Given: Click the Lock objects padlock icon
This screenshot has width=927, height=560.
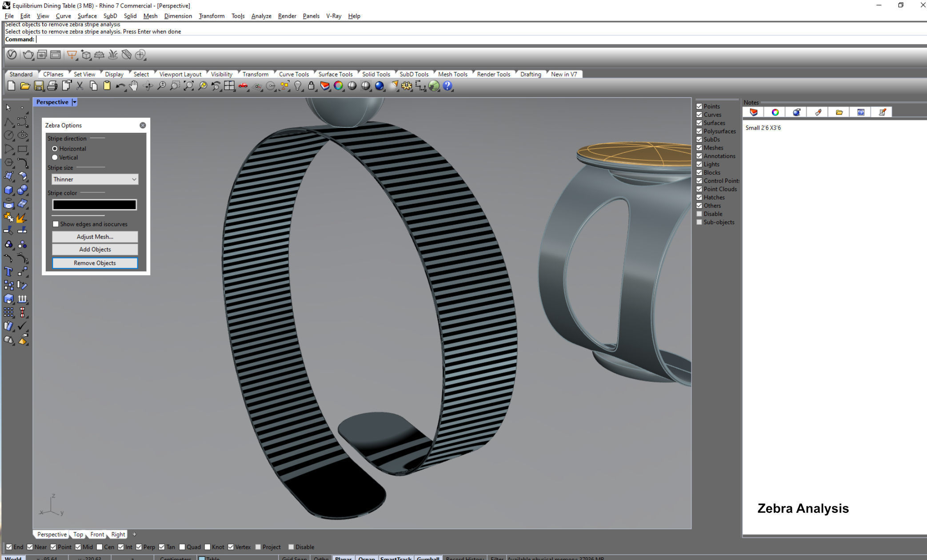Looking at the screenshot, I should click(311, 86).
